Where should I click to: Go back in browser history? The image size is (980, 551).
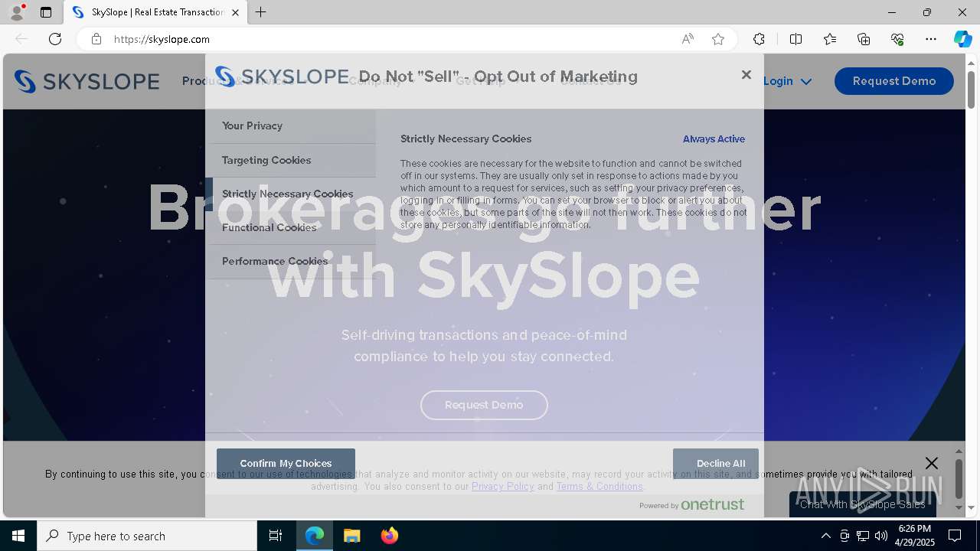coord(21,39)
